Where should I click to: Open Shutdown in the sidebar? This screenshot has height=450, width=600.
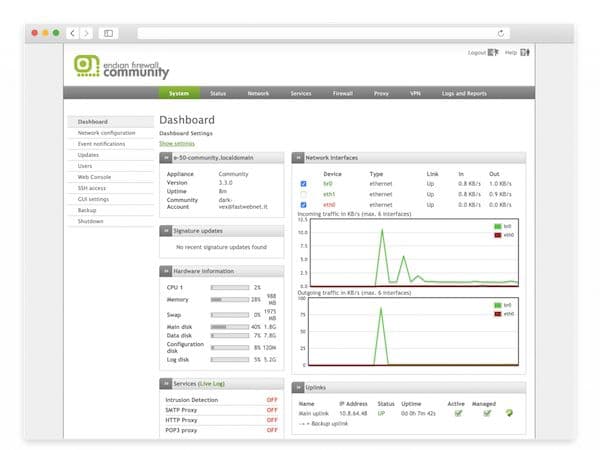point(111,222)
